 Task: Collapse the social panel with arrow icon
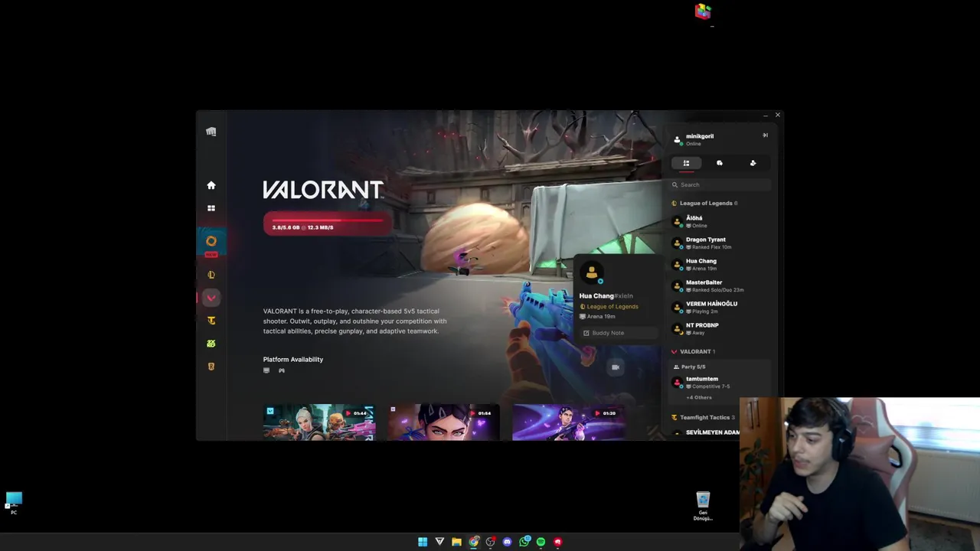click(x=765, y=135)
